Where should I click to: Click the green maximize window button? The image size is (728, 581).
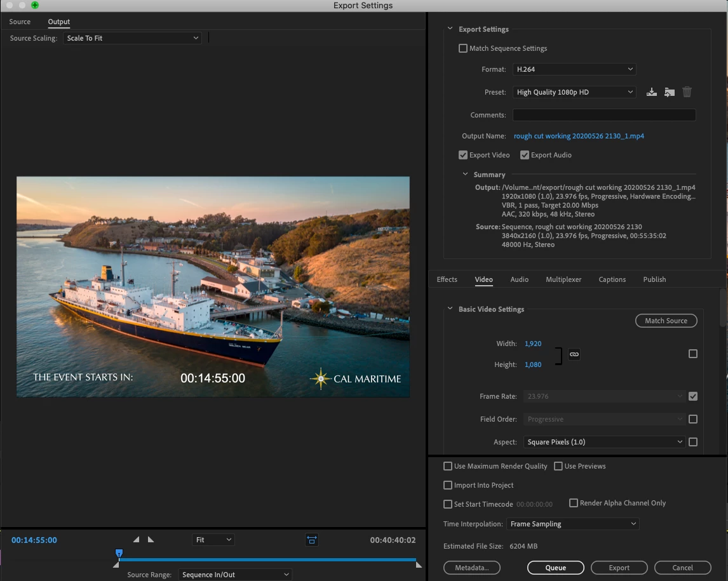[x=35, y=5]
